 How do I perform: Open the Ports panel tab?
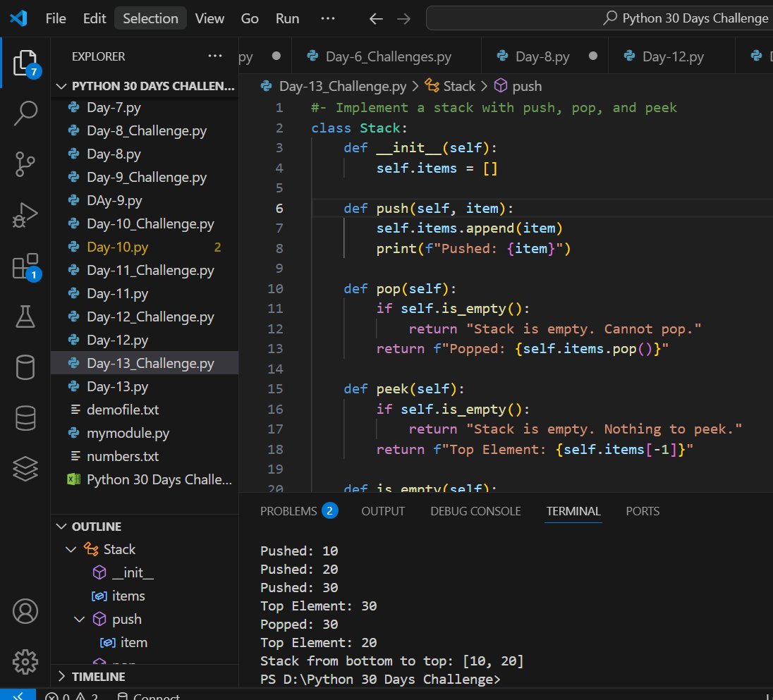pos(643,511)
